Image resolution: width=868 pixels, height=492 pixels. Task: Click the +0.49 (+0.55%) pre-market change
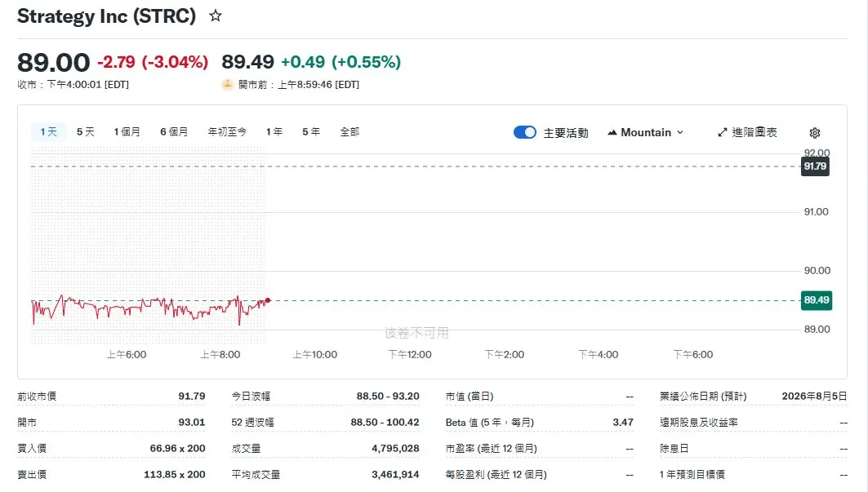click(x=341, y=62)
